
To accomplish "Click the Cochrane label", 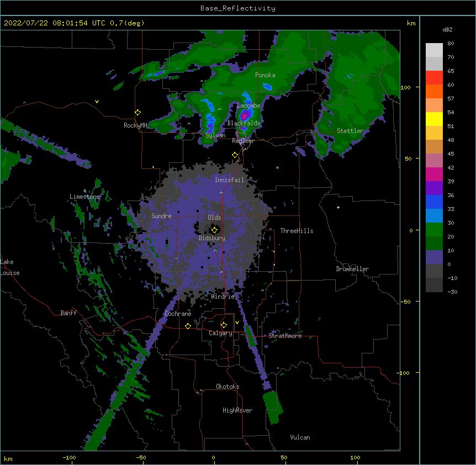I will (x=178, y=314).
